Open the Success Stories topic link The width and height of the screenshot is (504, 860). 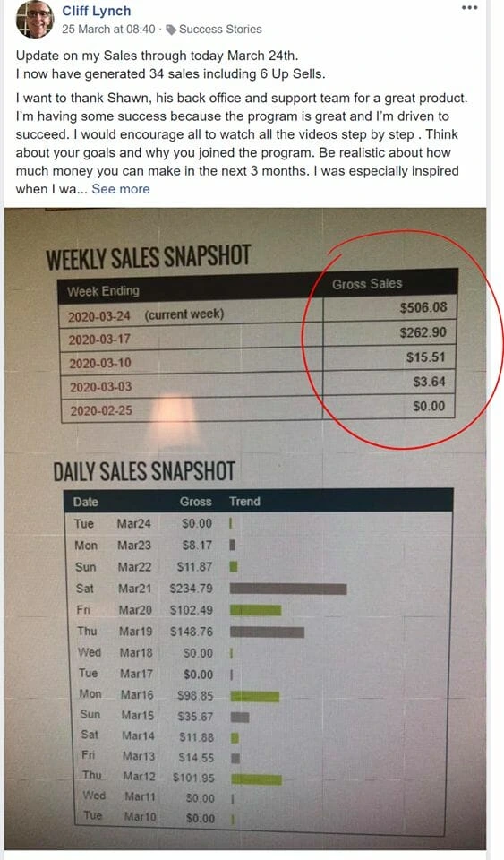point(220,29)
